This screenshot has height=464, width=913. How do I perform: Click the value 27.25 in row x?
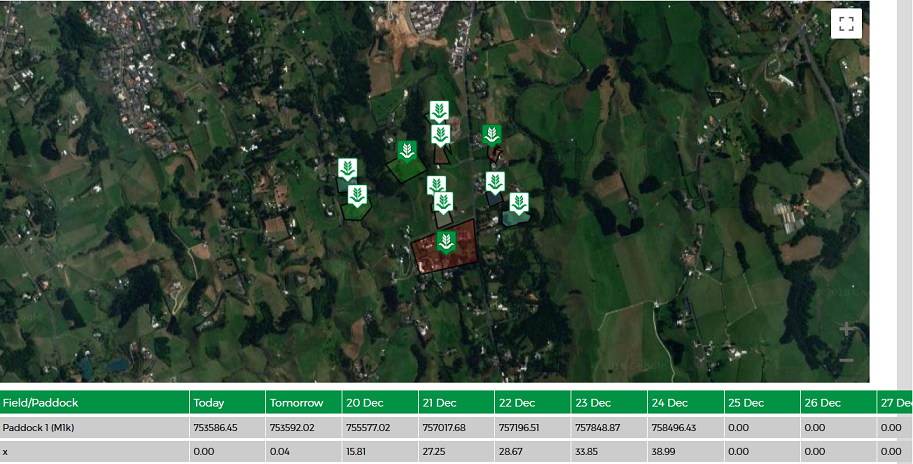coord(433,452)
